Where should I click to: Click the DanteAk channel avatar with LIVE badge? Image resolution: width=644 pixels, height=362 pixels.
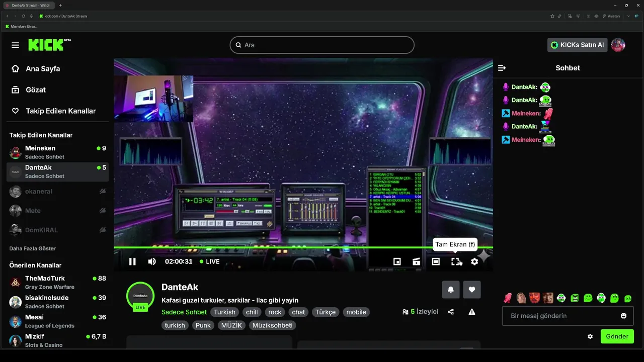[140, 296]
